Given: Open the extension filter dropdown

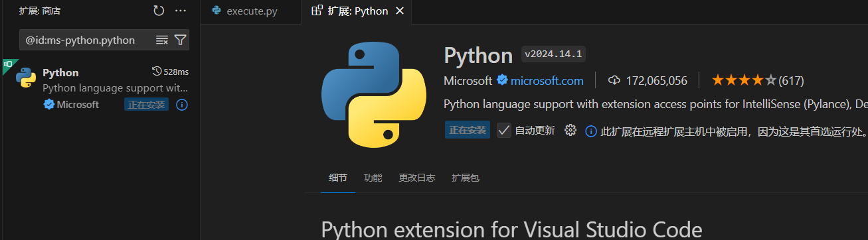Looking at the screenshot, I should (180, 40).
